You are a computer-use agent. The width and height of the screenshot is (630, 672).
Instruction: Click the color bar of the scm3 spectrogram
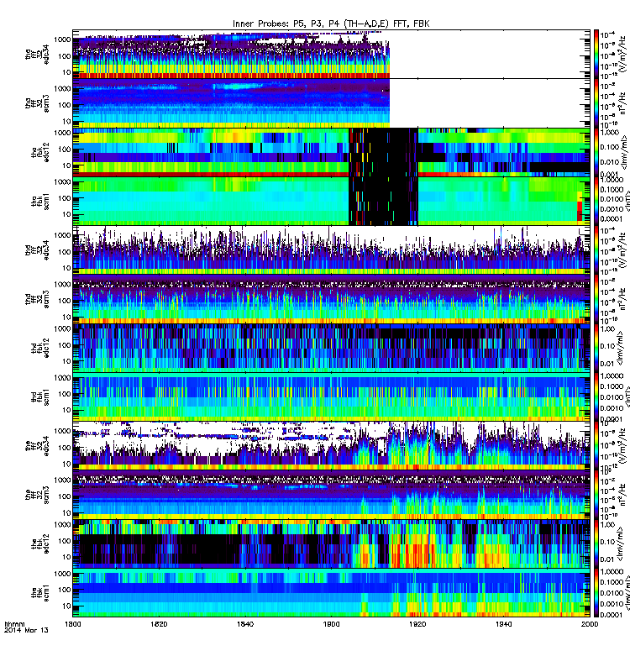point(596,494)
